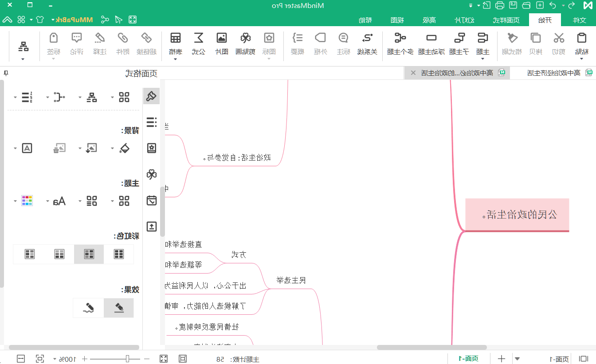Viewport: 596px width, 364px height.
Task: Click the Print icon in title bar
Action: coord(500,5)
